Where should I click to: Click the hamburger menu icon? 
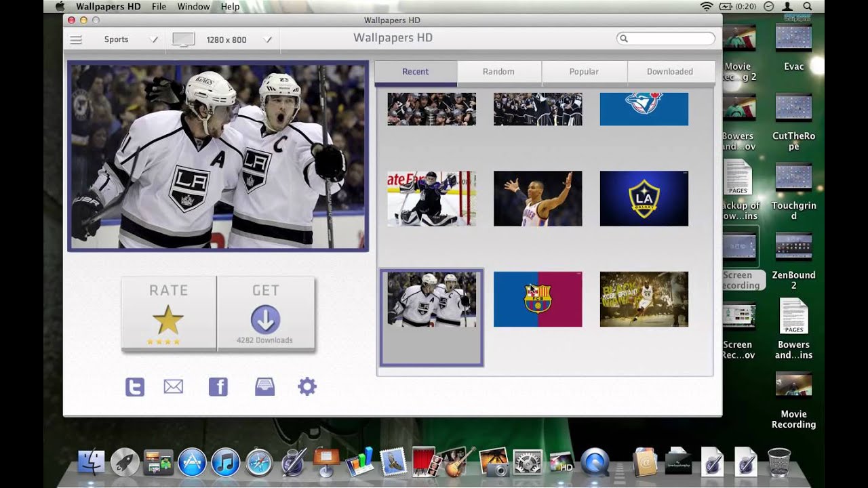[x=76, y=40]
